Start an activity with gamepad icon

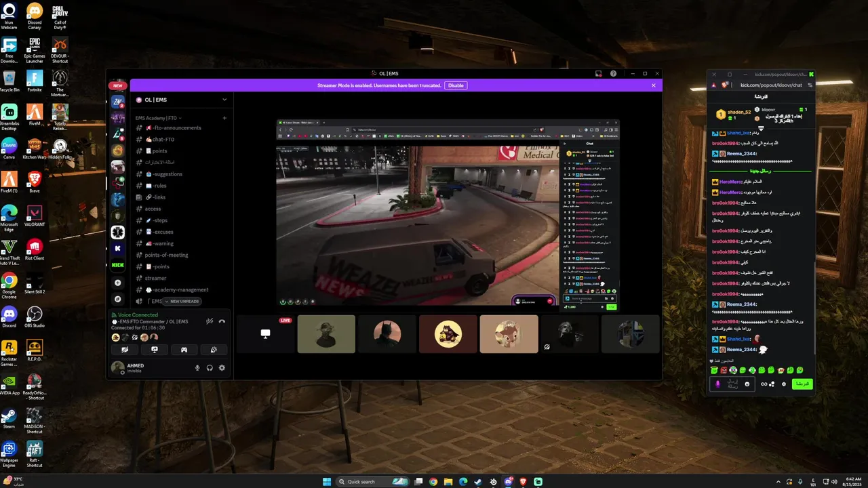184,350
